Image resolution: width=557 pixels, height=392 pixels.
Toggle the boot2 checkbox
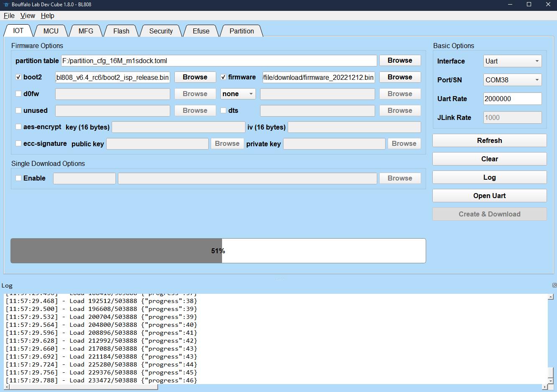pos(18,77)
